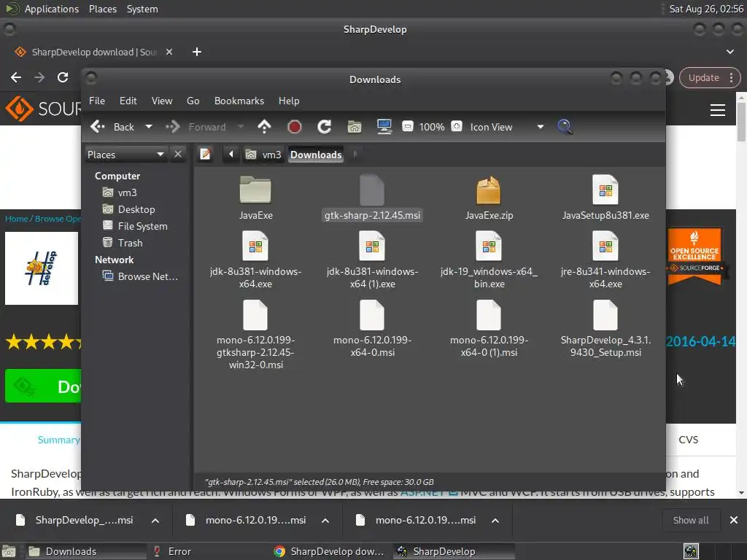Close the SharpDevelop download tab
Image resolution: width=747 pixels, height=560 pixels.
coord(169,52)
